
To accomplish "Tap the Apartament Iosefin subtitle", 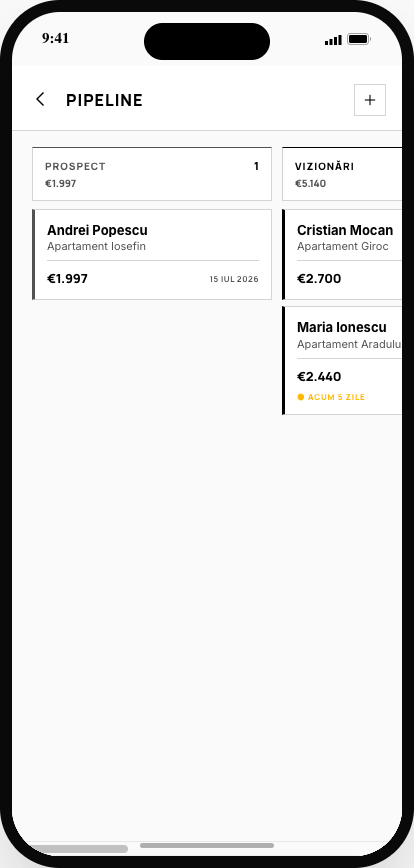I will click(96, 246).
